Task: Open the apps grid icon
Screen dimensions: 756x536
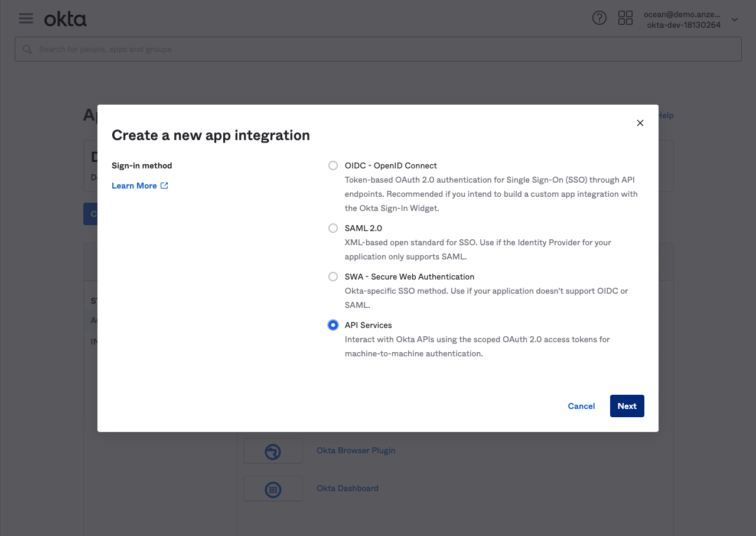Action: 625,18
